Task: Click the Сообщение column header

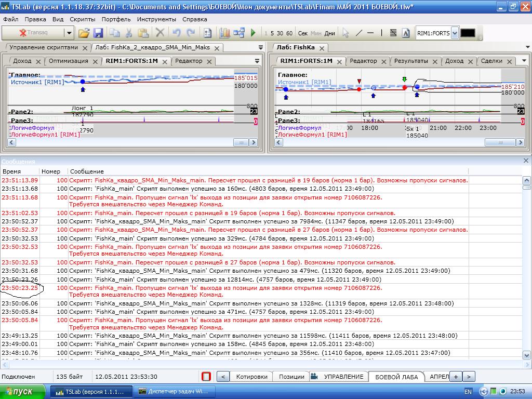Action: 87,171
